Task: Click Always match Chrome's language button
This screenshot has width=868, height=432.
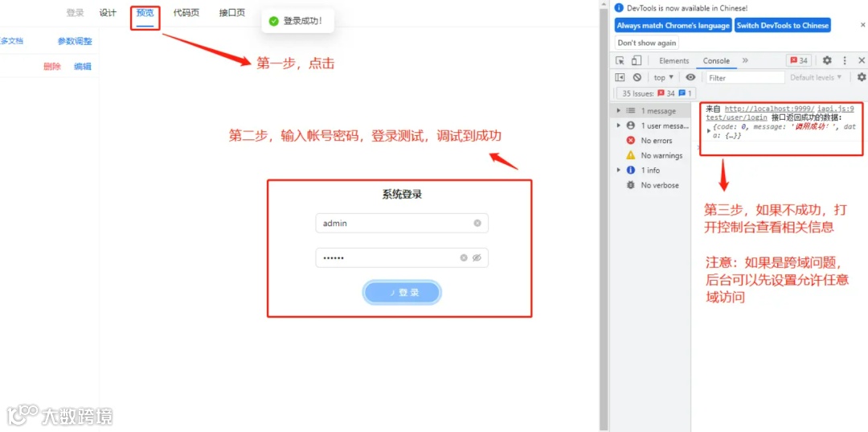Action: tap(674, 26)
